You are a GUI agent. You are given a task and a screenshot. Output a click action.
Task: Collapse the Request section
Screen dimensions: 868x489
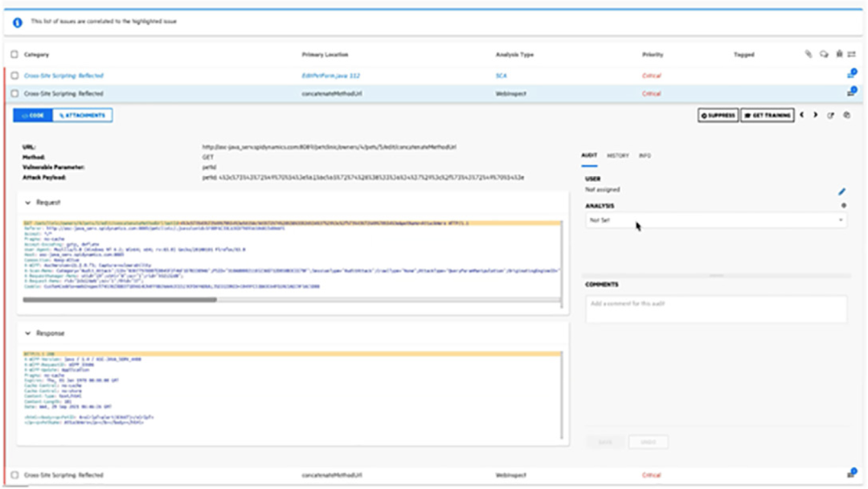[x=27, y=203]
